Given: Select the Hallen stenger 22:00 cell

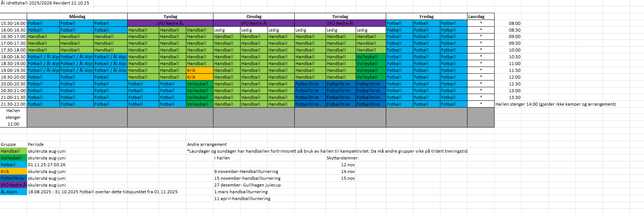Looking at the screenshot, I should point(13,117).
